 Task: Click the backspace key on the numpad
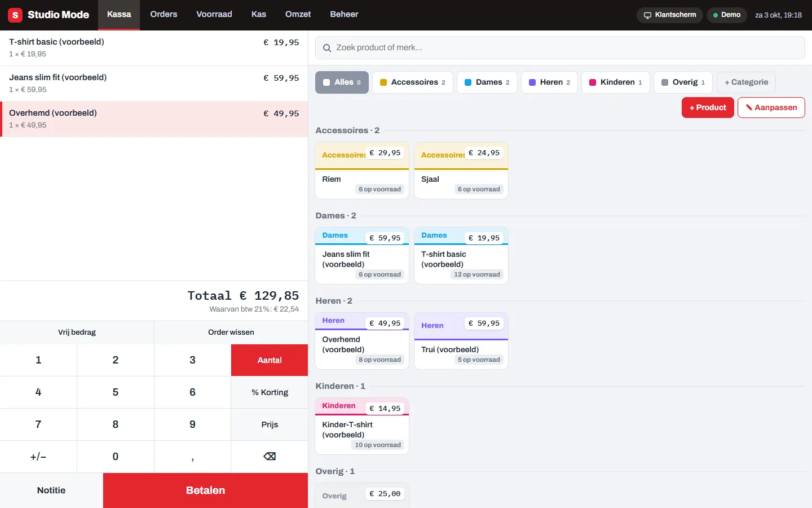point(270,457)
